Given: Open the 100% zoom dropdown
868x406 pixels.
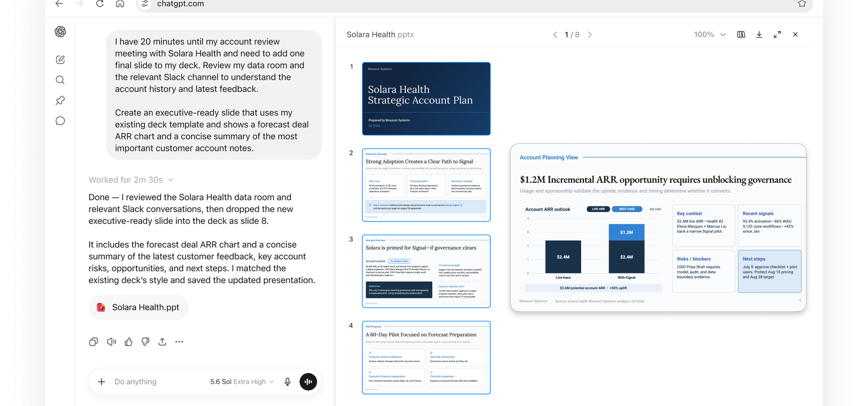Looking at the screenshot, I should [x=710, y=34].
